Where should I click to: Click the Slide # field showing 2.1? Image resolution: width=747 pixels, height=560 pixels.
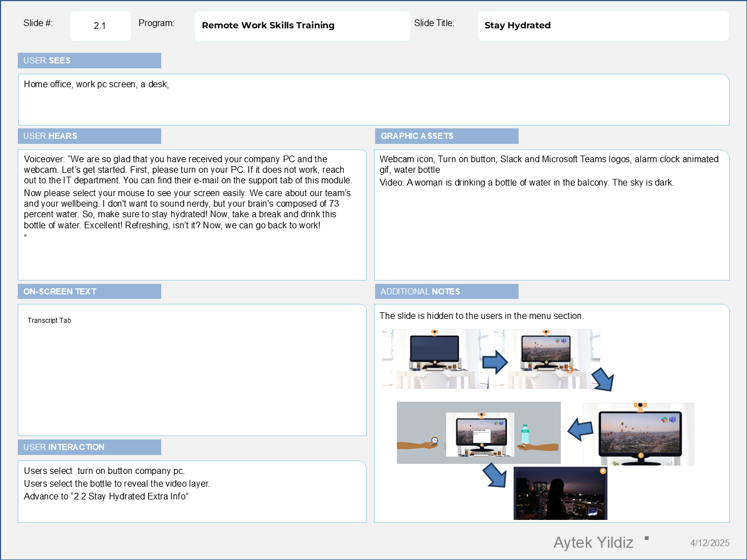tap(100, 26)
